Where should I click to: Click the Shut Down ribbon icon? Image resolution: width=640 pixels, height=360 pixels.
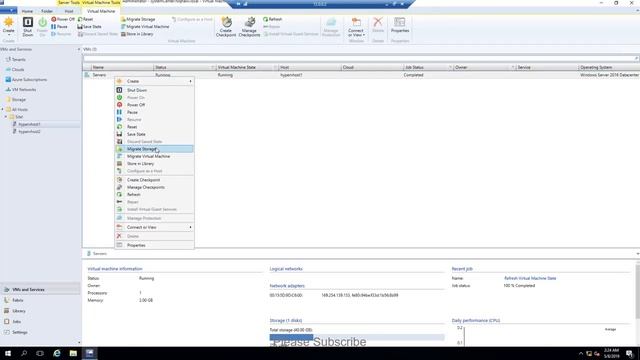coord(28,27)
